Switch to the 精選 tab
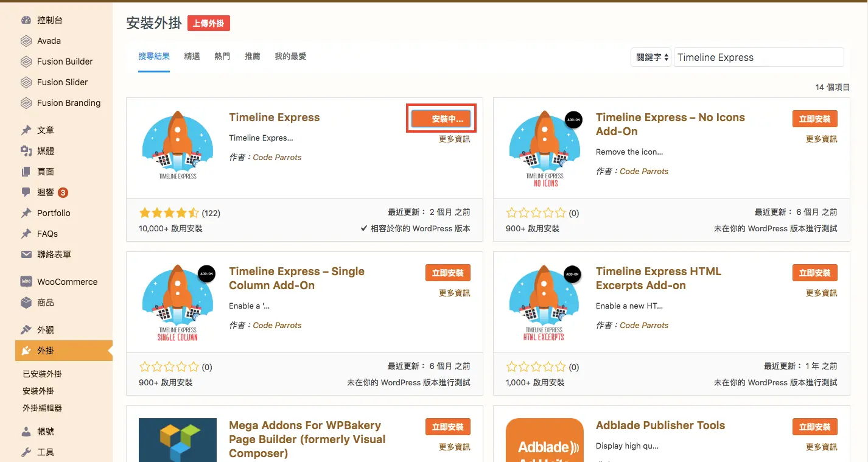Image resolution: width=868 pixels, height=462 pixels. click(x=192, y=57)
